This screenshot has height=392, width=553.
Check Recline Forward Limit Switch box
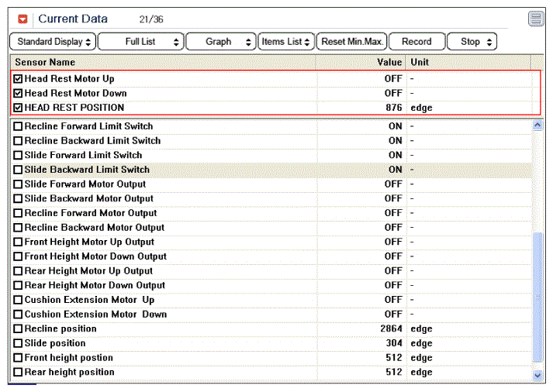(x=18, y=126)
